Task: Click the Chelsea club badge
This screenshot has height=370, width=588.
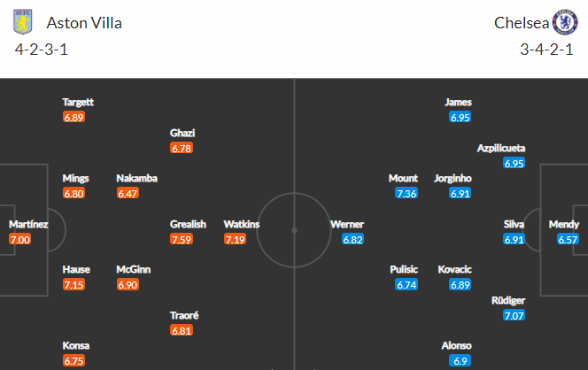Action: click(x=565, y=22)
